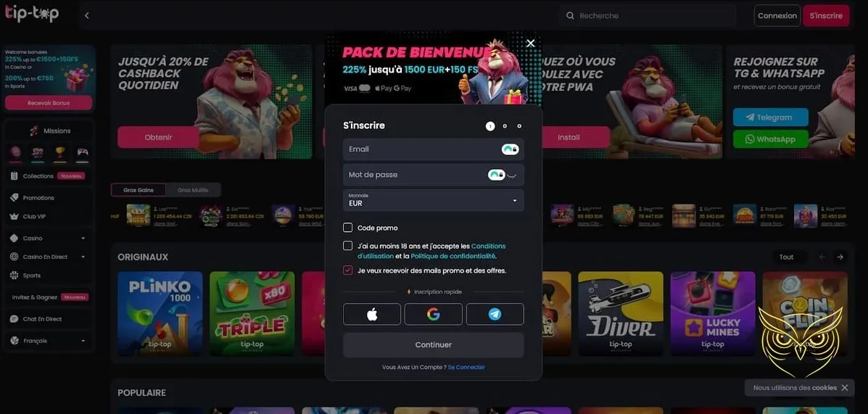This screenshot has height=414, width=868.
Task: Open the Triple game thumbnail
Action: [x=252, y=313]
